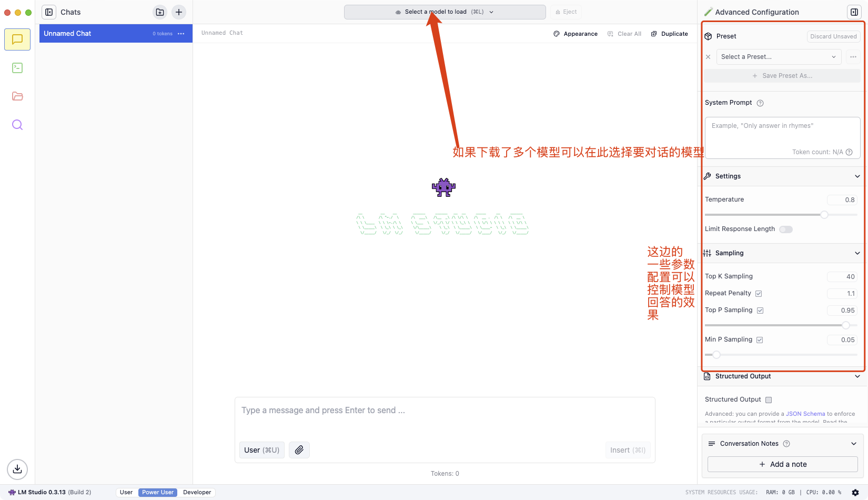Open the JSON Schema link
The image size is (868, 500).
(x=805, y=414)
